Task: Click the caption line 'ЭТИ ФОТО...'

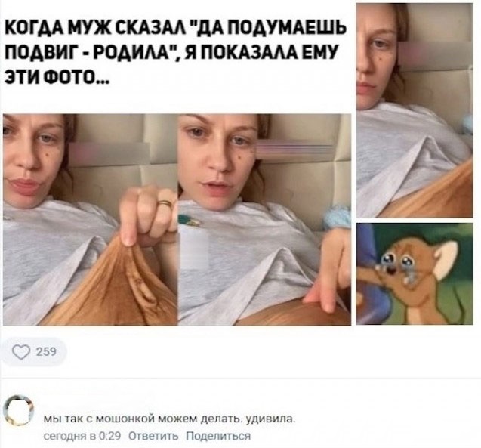Action: (56, 76)
